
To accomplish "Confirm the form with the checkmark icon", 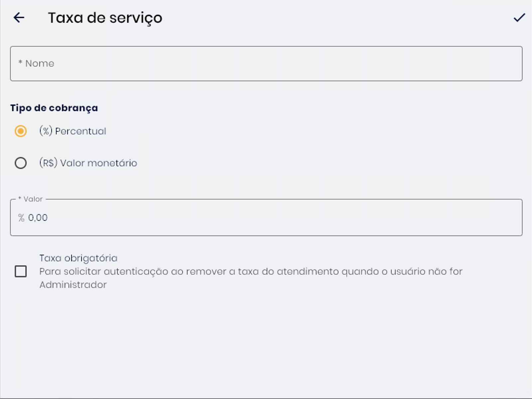I will 519,18.
